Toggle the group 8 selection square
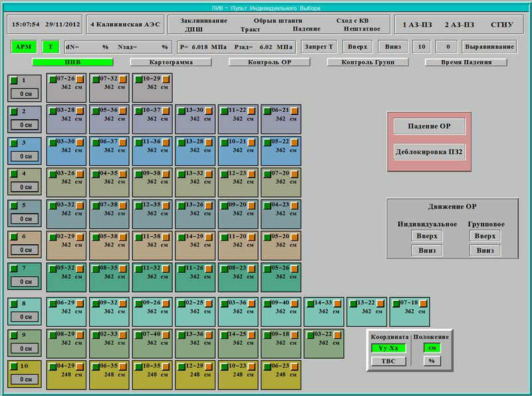This screenshot has width=532, height=396. tap(13, 303)
